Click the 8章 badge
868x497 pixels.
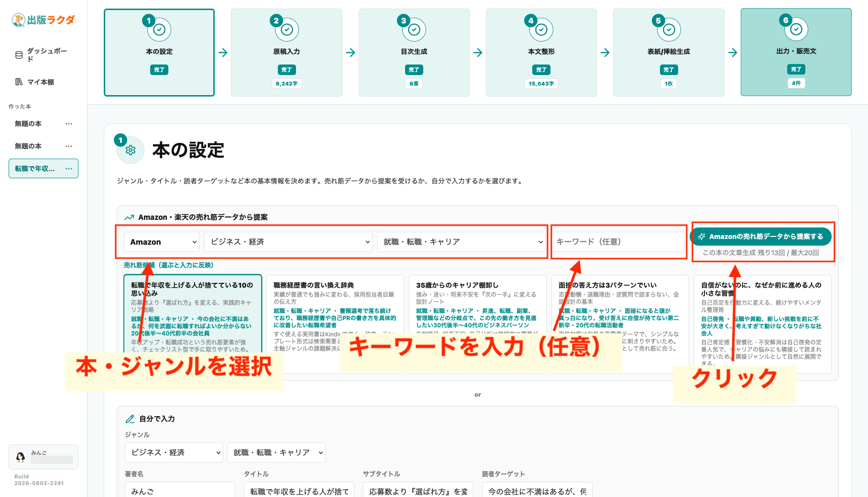point(414,84)
